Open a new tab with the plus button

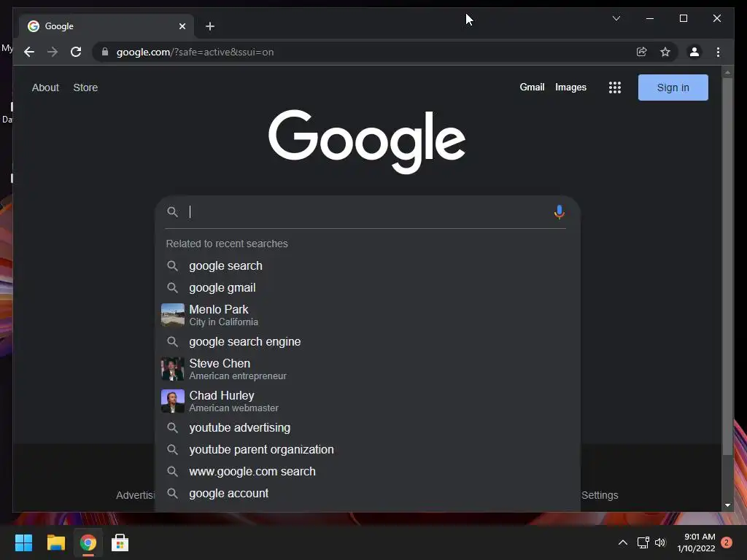[x=209, y=26]
